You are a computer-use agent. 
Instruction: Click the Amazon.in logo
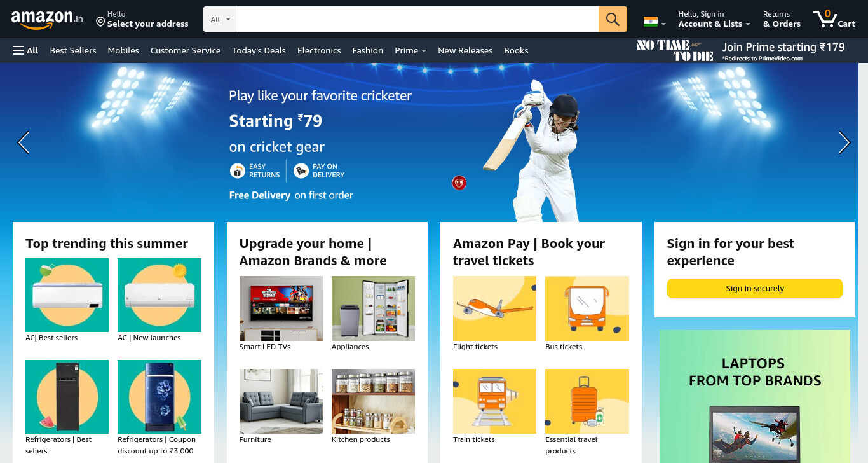point(47,19)
